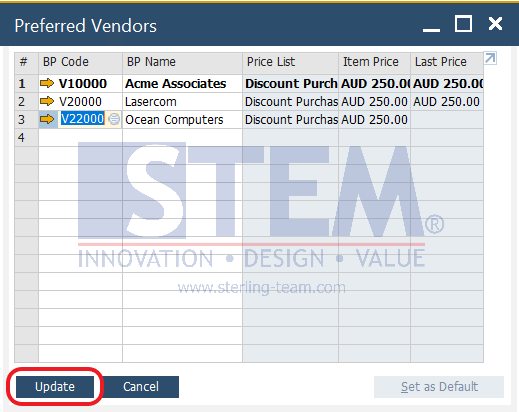
Task: Select row number 4
Action: tap(26, 137)
